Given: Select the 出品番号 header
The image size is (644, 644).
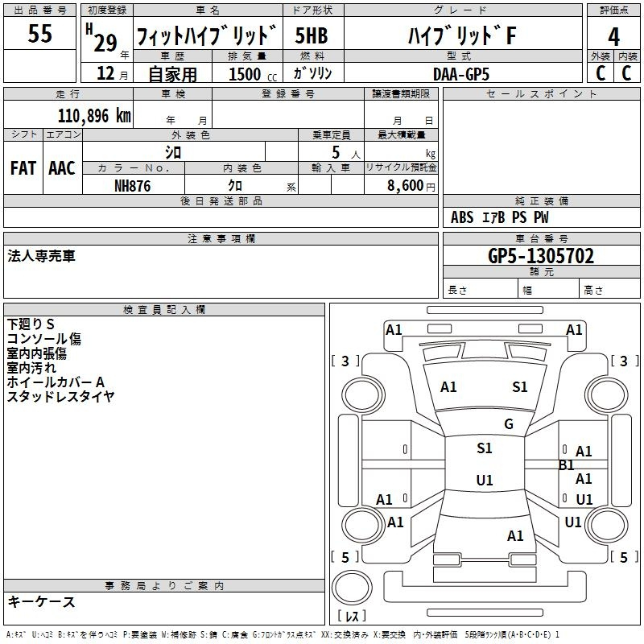Looking at the screenshot, I should coord(39,10).
